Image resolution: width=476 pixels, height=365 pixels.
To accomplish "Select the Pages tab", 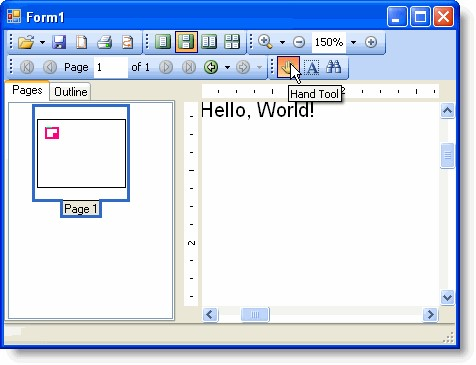I will [27, 90].
